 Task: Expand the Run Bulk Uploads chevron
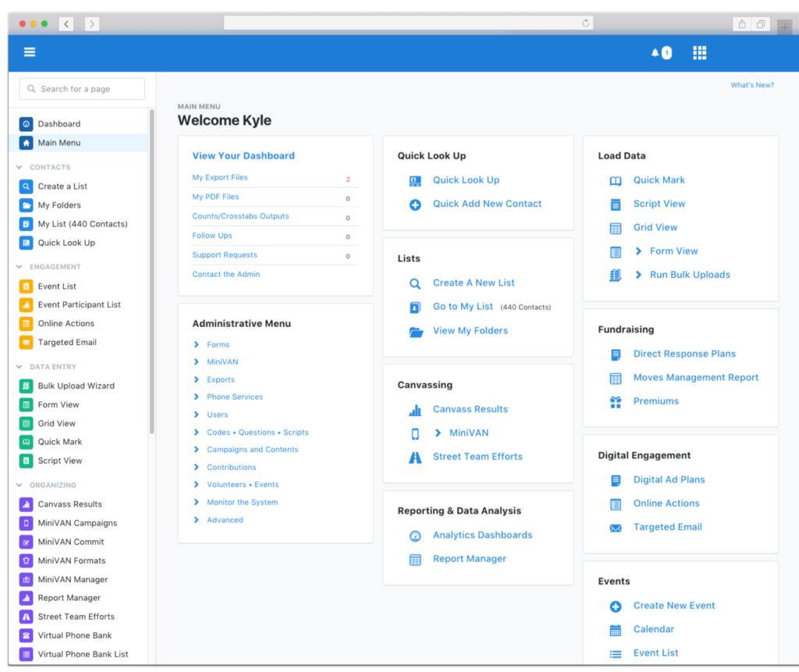pyautogui.click(x=638, y=275)
